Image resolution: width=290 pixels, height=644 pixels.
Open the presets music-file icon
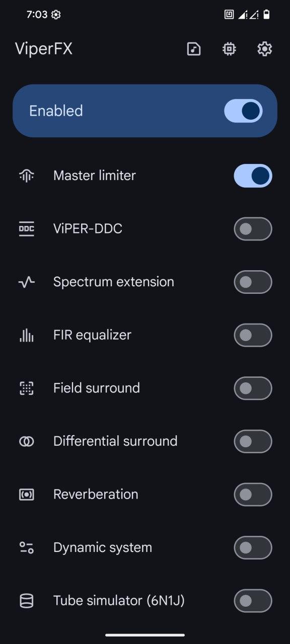click(x=194, y=49)
